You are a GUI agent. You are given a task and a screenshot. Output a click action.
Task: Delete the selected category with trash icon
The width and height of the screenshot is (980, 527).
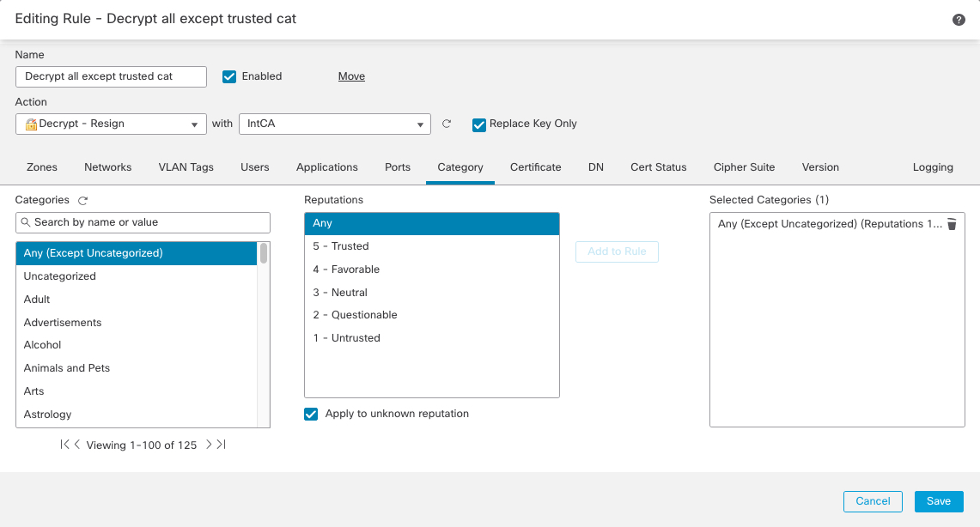(x=952, y=224)
